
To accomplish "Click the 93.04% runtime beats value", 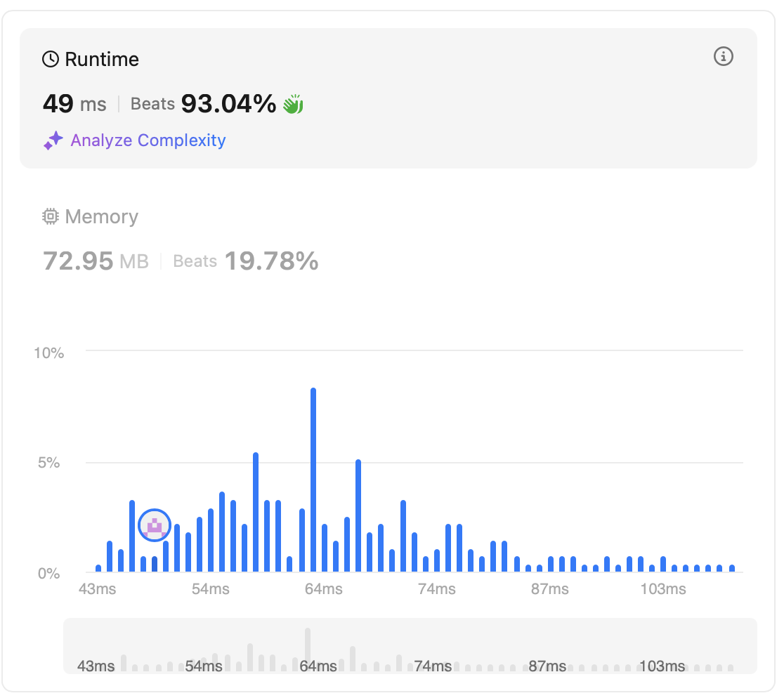I will (228, 104).
